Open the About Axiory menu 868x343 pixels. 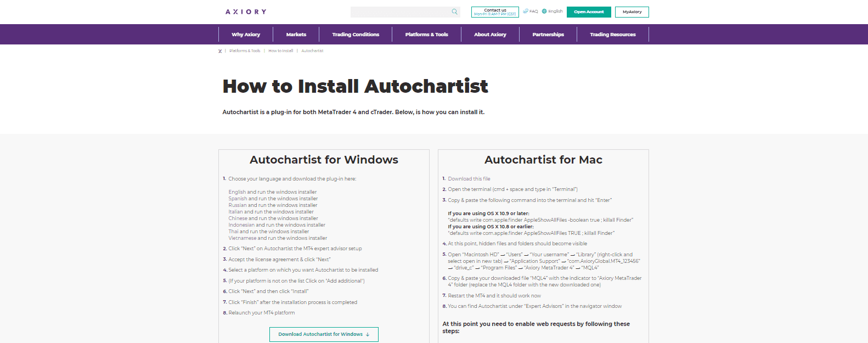click(490, 35)
